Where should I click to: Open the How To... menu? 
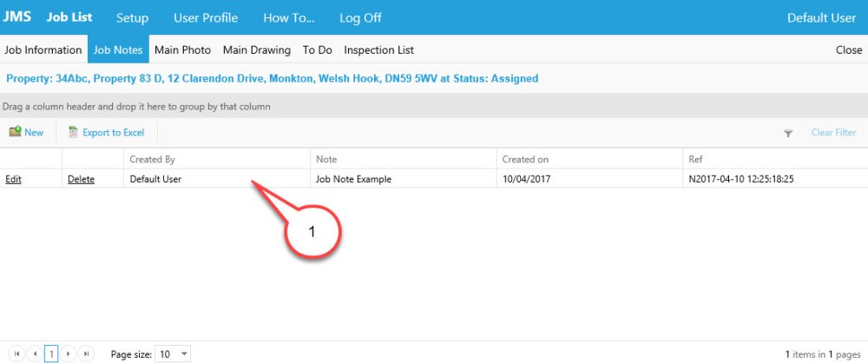(289, 17)
